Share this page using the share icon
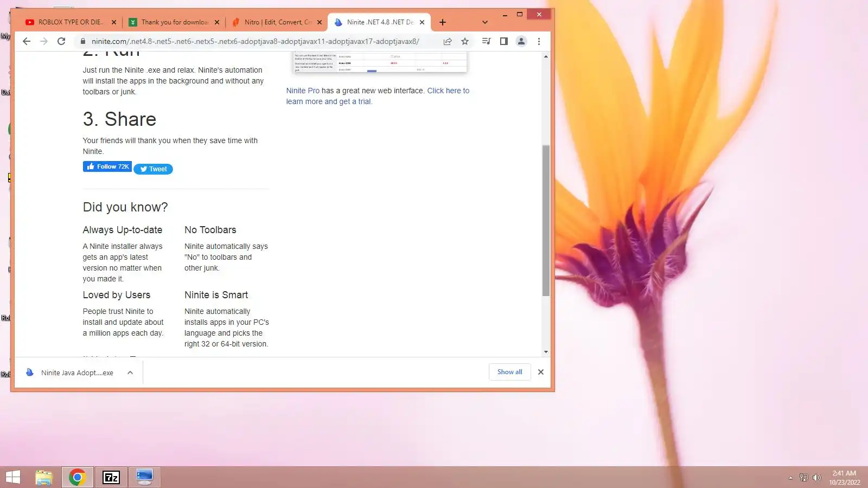 pos(448,41)
